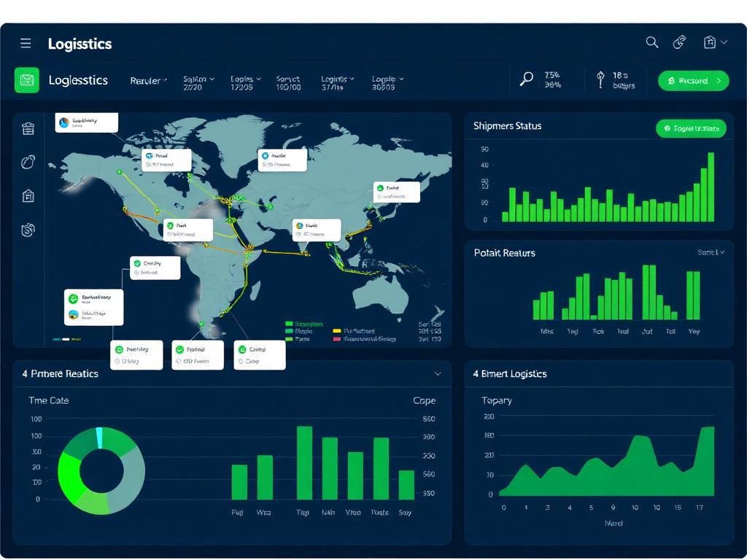Open the Loples 17209 dropdown
The image size is (747, 560).
tap(245, 83)
